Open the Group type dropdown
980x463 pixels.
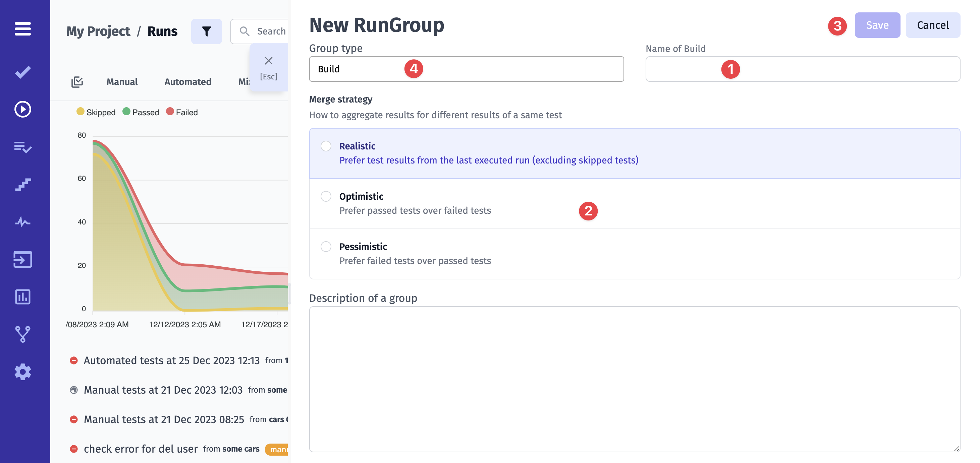click(466, 68)
